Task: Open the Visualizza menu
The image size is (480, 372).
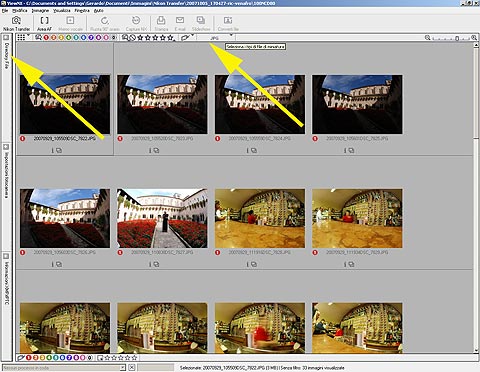Action: coord(62,11)
